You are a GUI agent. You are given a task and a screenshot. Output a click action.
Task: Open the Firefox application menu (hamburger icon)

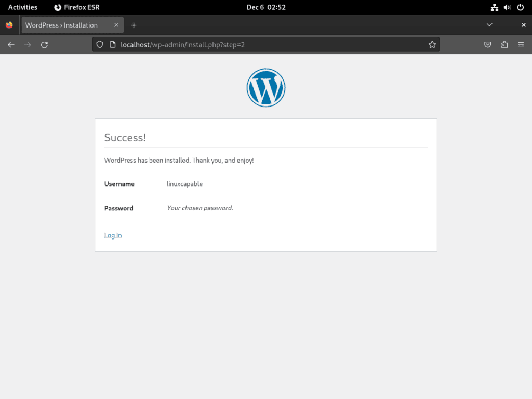[x=521, y=44]
